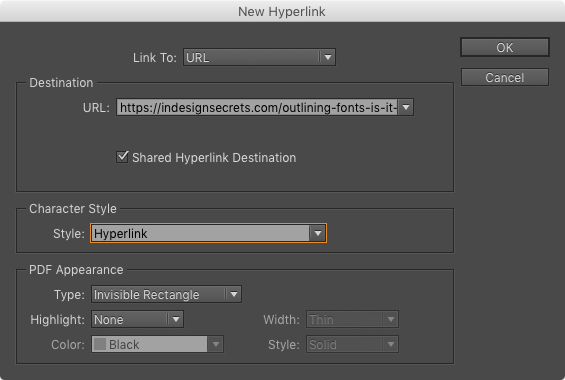Open the Highlight dropdown set to None

tap(137, 319)
